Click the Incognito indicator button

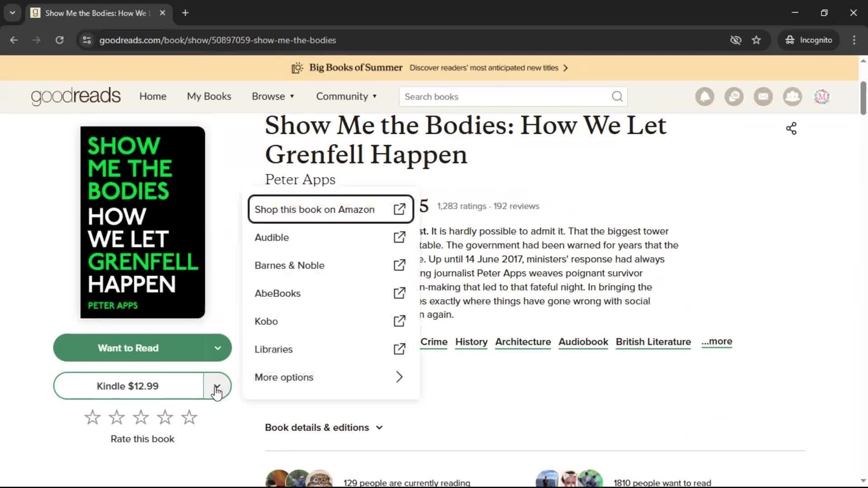tap(809, 40)
